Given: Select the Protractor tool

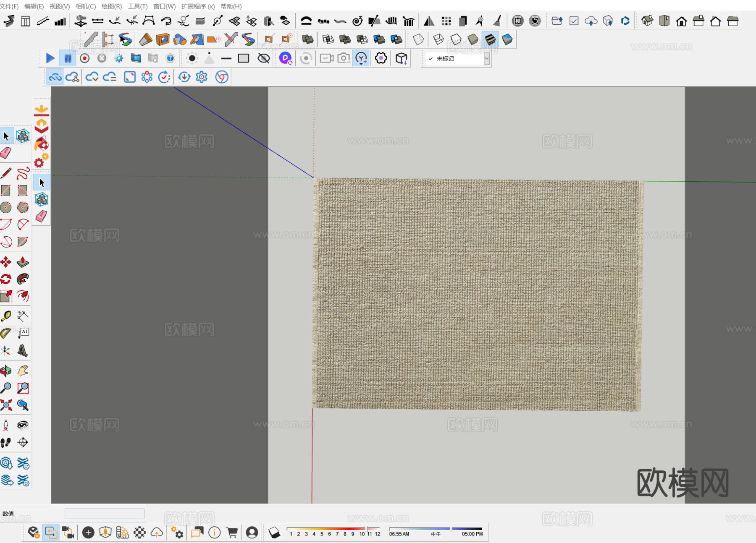Looking at the screenshot, I should click(6, 333).
